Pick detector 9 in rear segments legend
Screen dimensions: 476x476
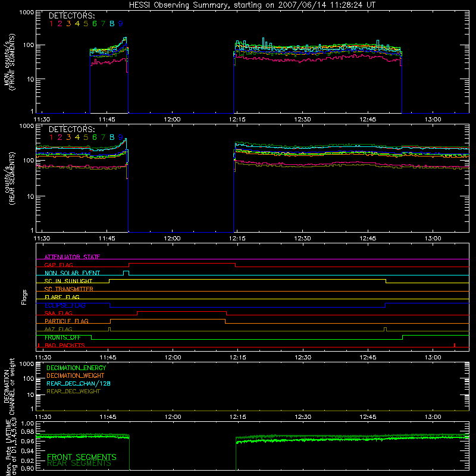[x=121, y=137]
